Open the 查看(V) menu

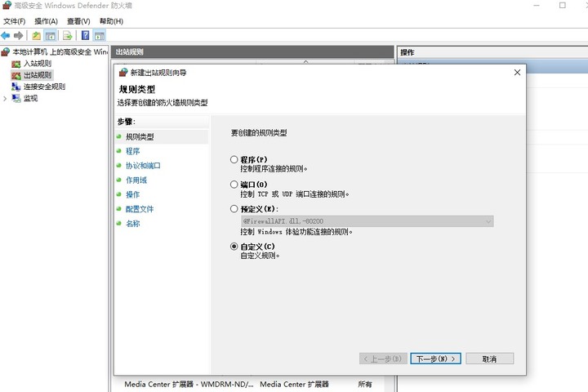78,21
